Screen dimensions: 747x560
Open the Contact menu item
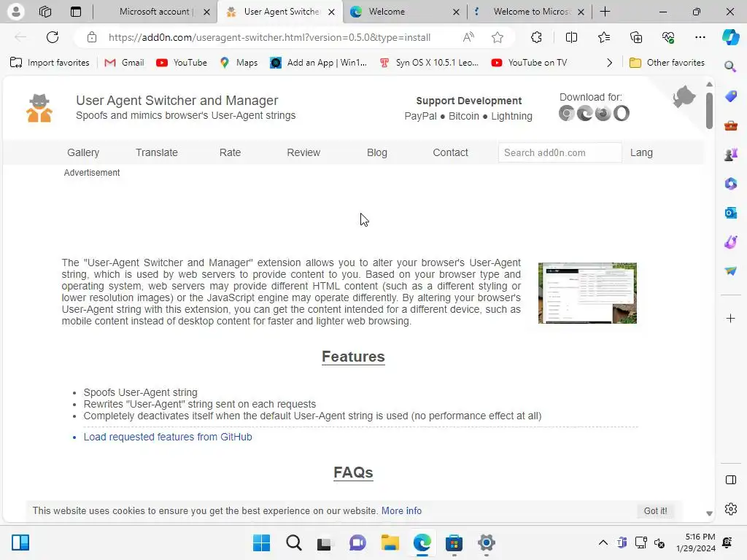tap(450, 152)
